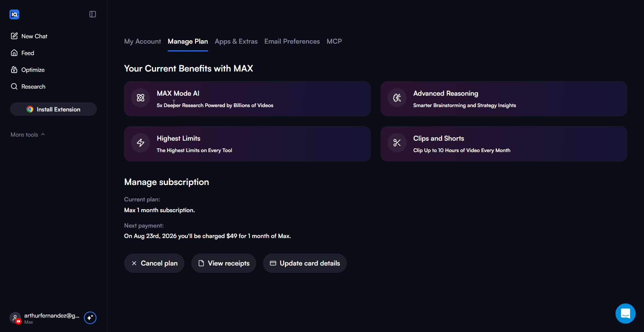Click the IQ logo icon
644x332 pixels.
point(14,14)
